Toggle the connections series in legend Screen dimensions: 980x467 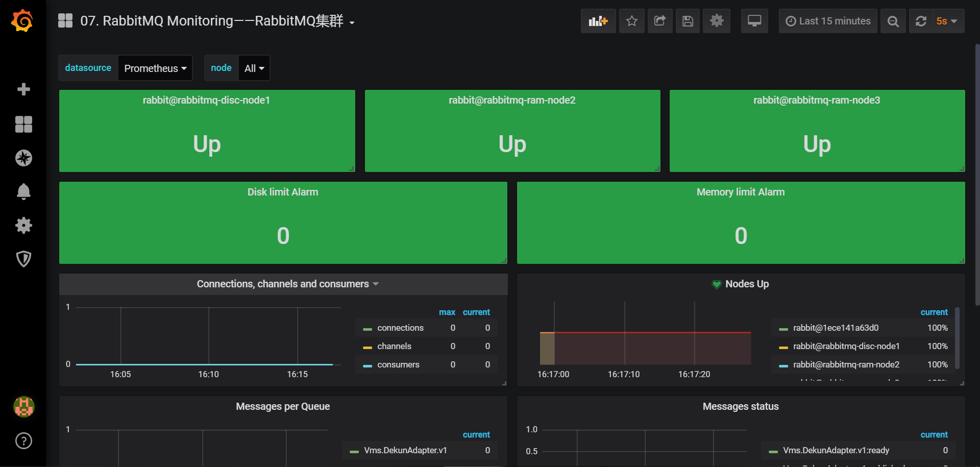(x=400, y=328)
